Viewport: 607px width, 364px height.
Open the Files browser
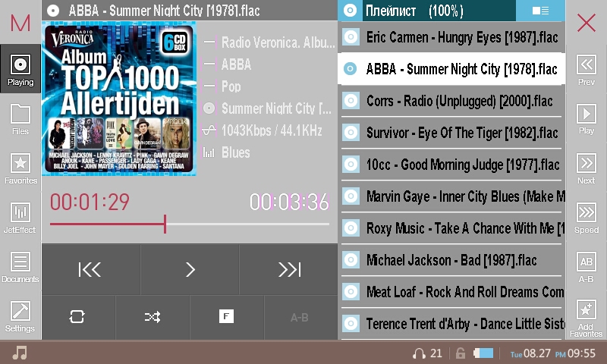tap(20, 119)
